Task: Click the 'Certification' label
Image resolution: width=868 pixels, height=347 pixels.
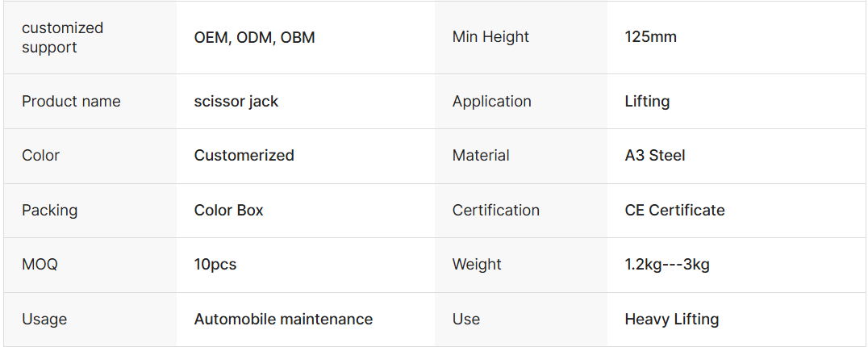Action: [x=495, y=211]
